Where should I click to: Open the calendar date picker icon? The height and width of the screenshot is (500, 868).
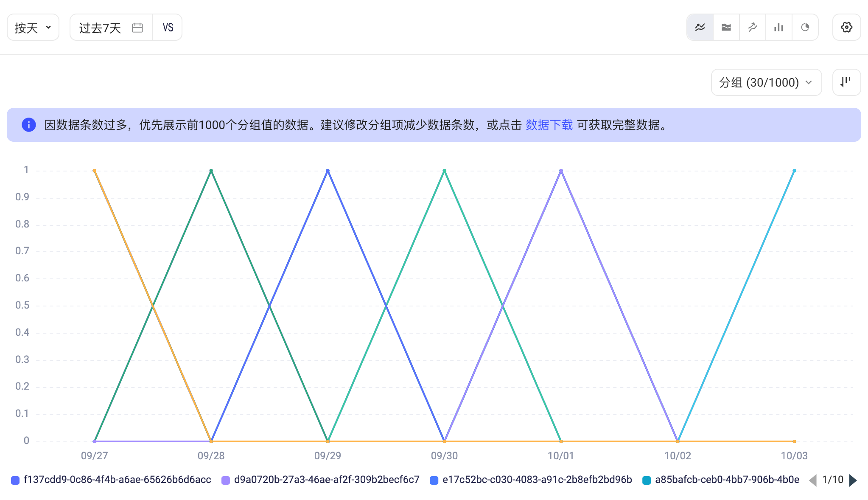137,28
